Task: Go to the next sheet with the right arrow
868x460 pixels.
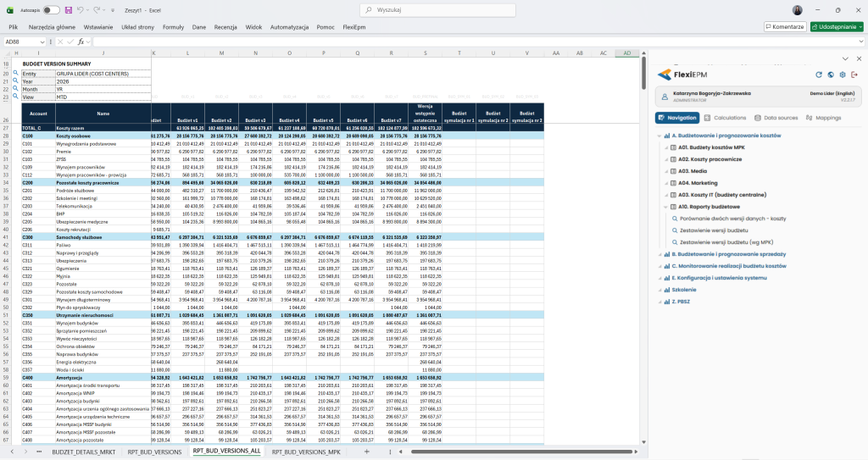Action: (x=26, y=452)
